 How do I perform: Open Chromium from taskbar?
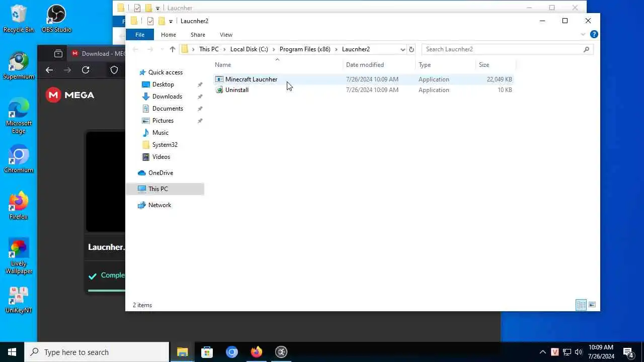pos(231,352)
